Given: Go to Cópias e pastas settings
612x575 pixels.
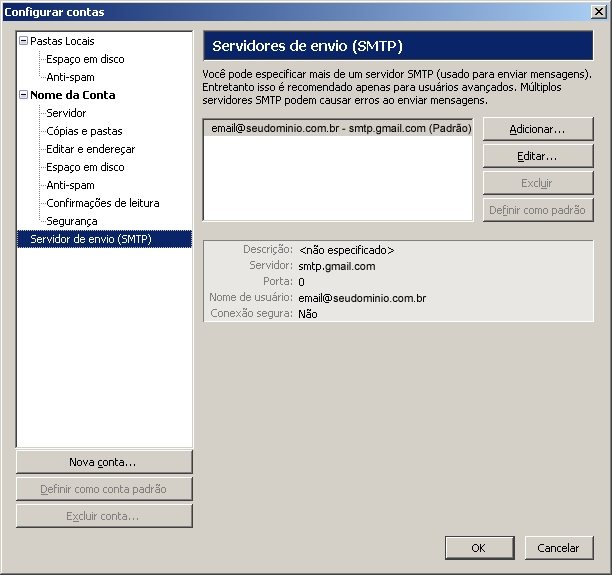Looking at the screenshot, I should coord(84,131).
